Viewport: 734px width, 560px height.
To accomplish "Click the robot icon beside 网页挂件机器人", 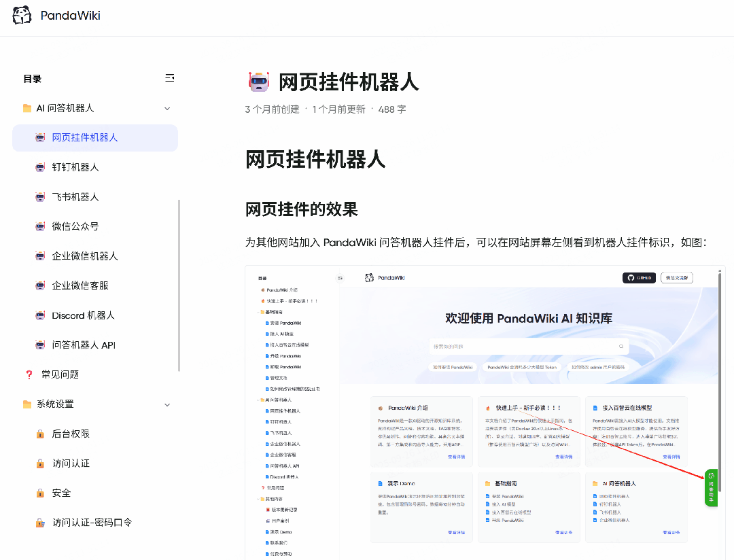I will click(40, 138).
